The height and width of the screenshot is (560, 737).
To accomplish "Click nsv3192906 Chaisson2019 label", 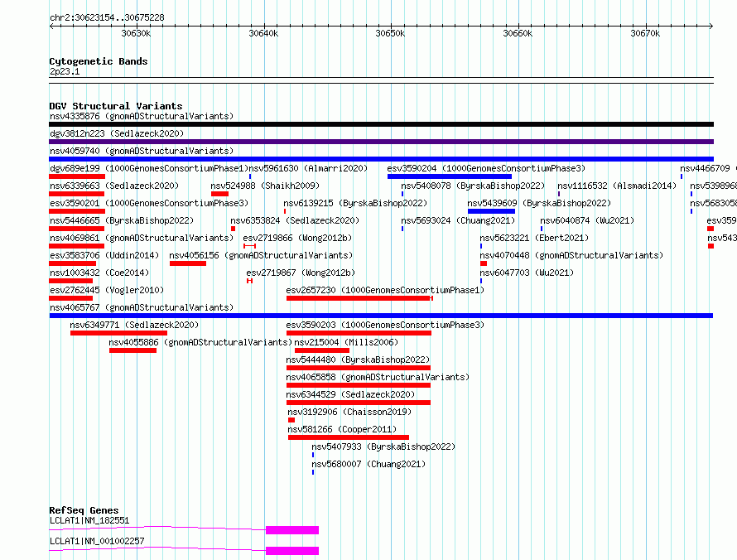I will coord(349,412).
